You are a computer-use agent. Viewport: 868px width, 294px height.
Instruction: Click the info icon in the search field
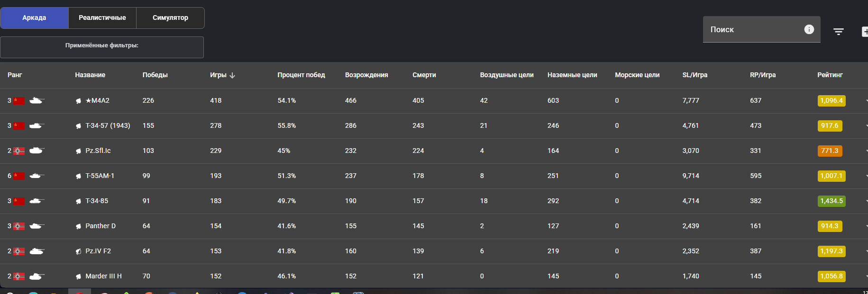tap(809, 29)
